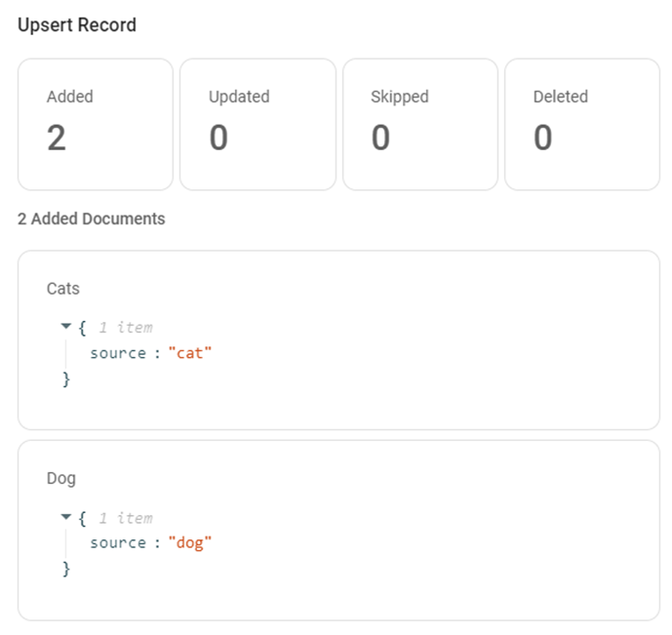The height and width of the screenshot is (635, 672).
Task: Click "1 item" label in Cats JSON
Action: pos(126,328)
